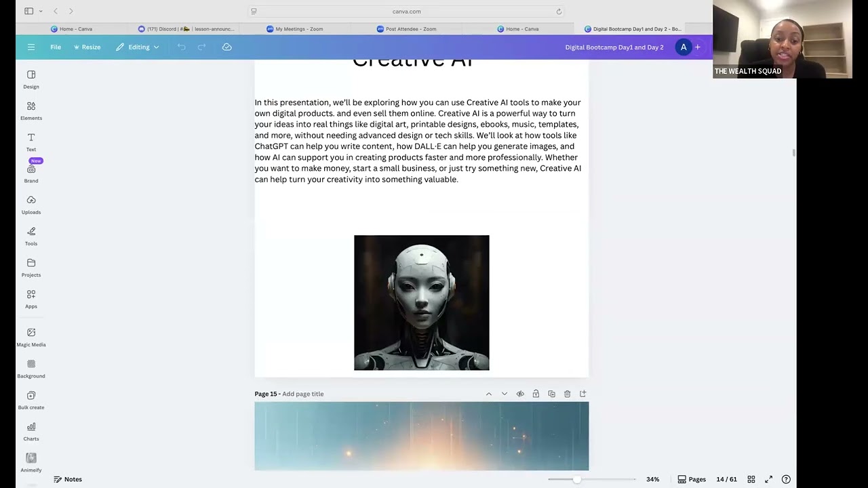Move Page 15 up
868x488 pixels.
(488, 394)
